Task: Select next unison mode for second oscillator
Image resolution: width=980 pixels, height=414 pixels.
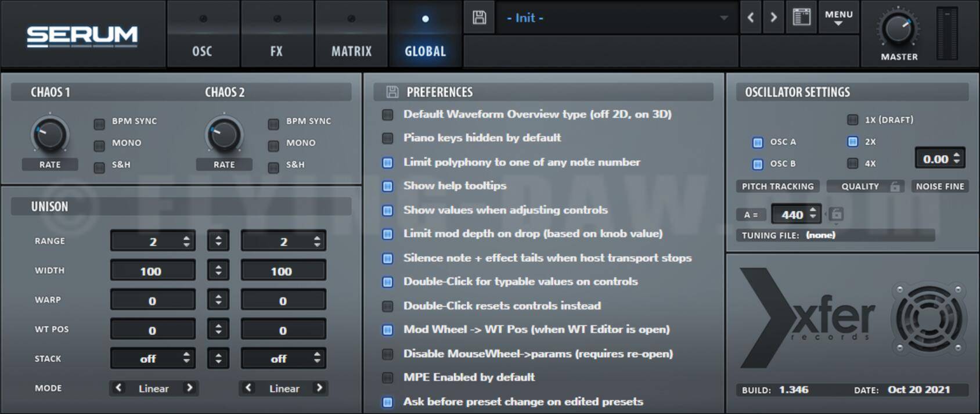Action: point(319,387)
